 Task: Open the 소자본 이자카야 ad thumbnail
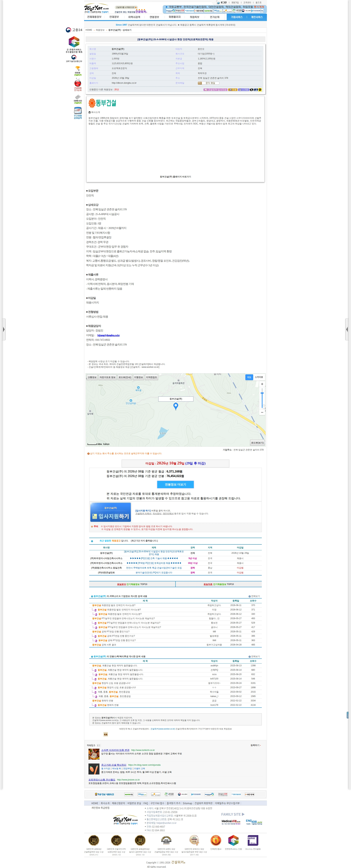point(94,754)
